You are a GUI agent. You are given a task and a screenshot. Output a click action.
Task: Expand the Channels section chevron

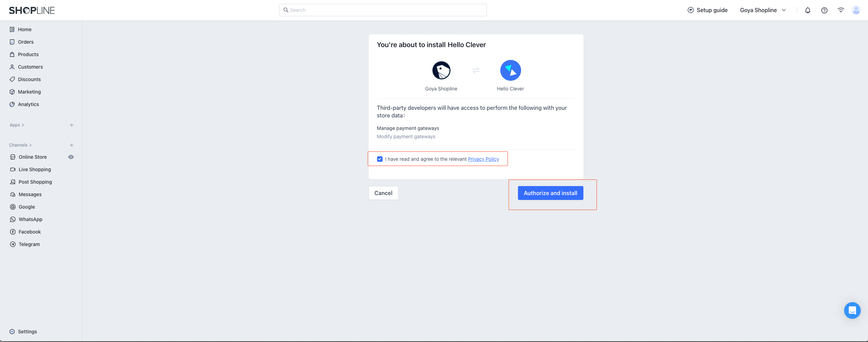pos(30,145)
